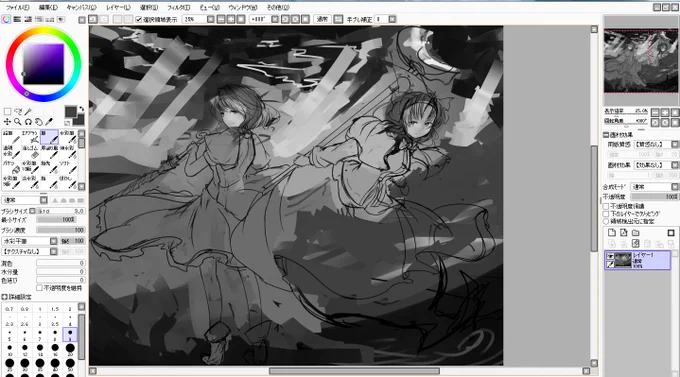Click the 通常 button in the top toolbar
The image size is (680, 377).
point(322,19)
